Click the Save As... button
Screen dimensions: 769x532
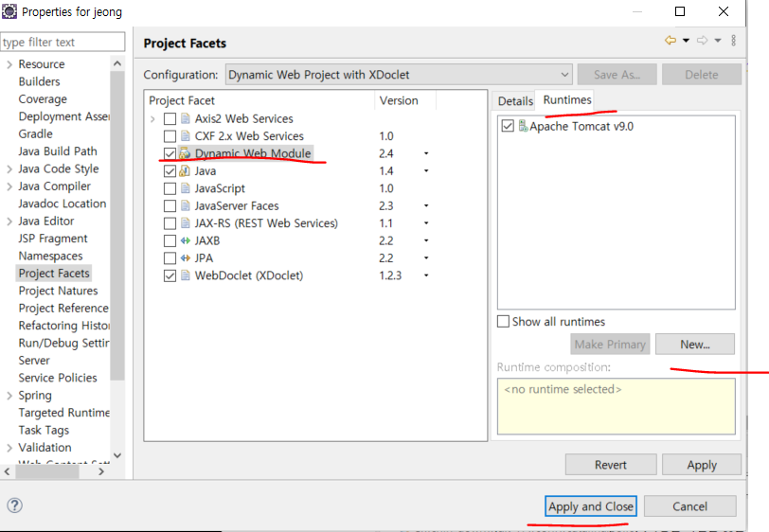pos(617,75)
